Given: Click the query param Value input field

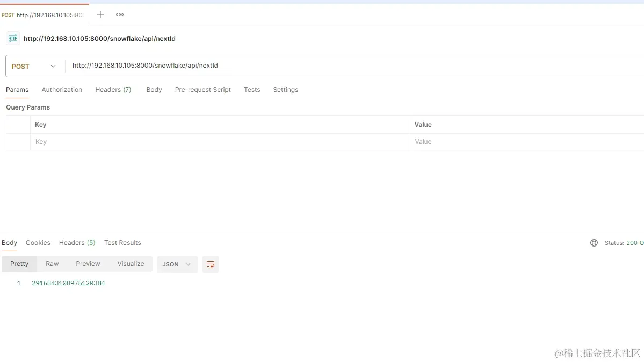Looking at the screenshot, I should click(527, 142).
